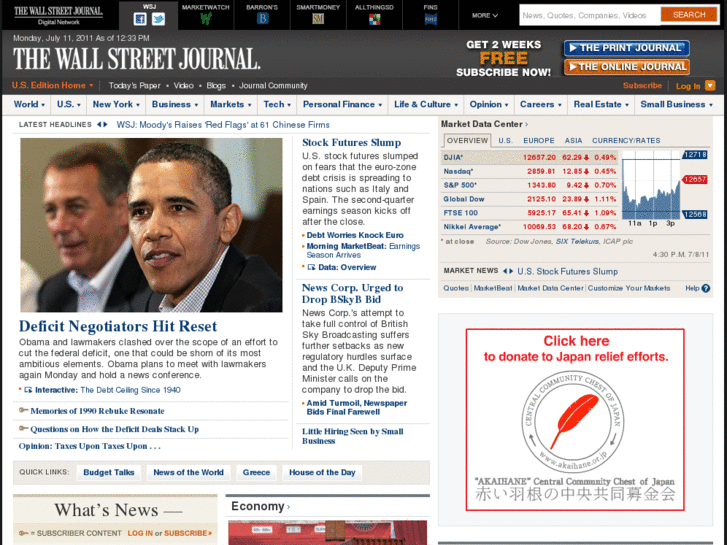Open the Barron's network icon

pyautogui.click(x=262, y=19)
